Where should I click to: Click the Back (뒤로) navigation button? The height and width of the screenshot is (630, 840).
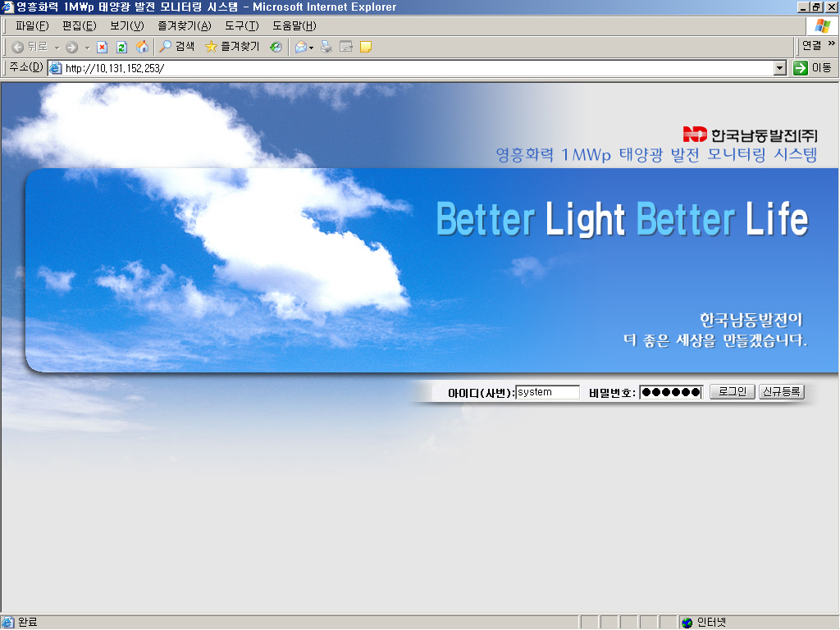click(30, 47)
